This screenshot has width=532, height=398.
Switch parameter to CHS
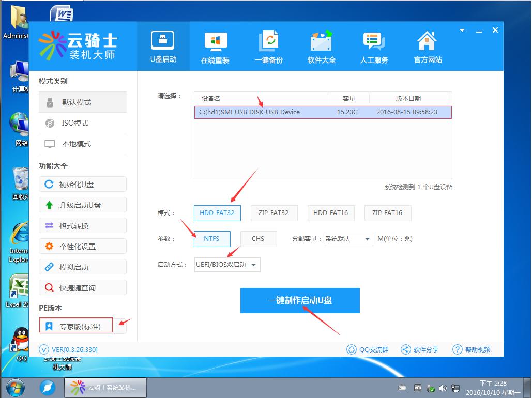point(259,239)
